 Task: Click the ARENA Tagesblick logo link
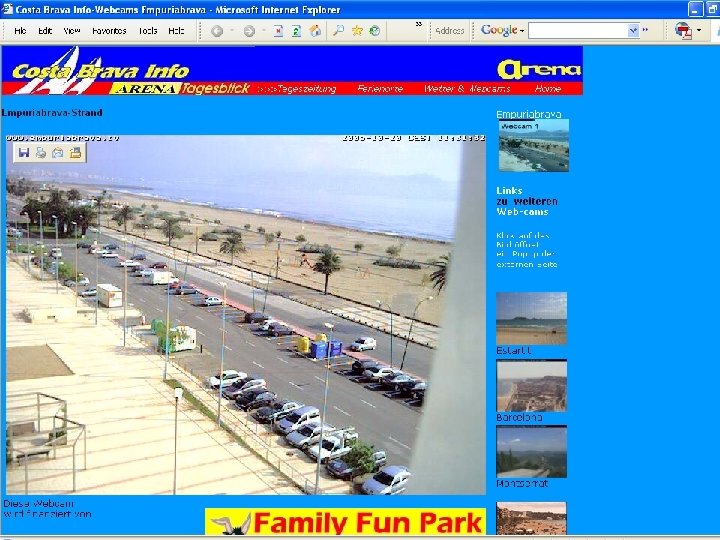pos(180,88)
